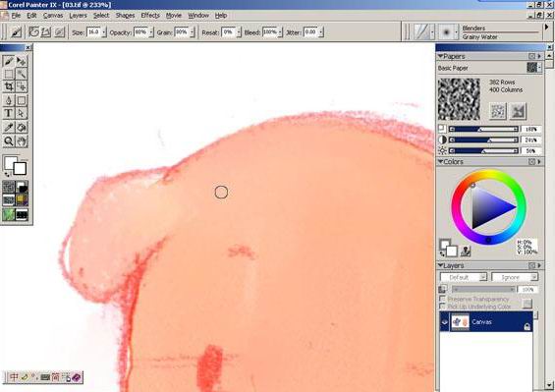The width and height of the screenshot is (555, 392).
Task: Click the Opacity value field
Action: [x=141, y=32]
